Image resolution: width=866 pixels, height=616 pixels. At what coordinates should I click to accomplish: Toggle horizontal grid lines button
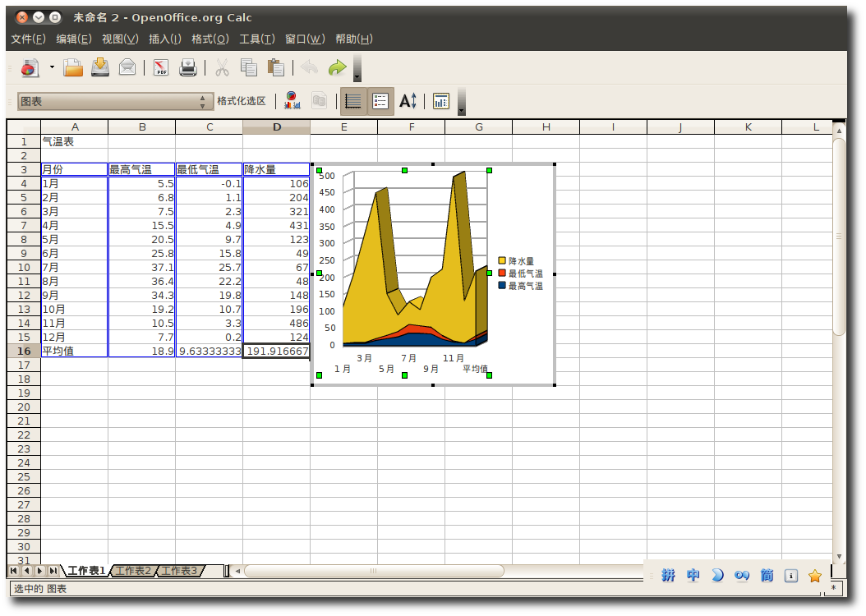353,101
